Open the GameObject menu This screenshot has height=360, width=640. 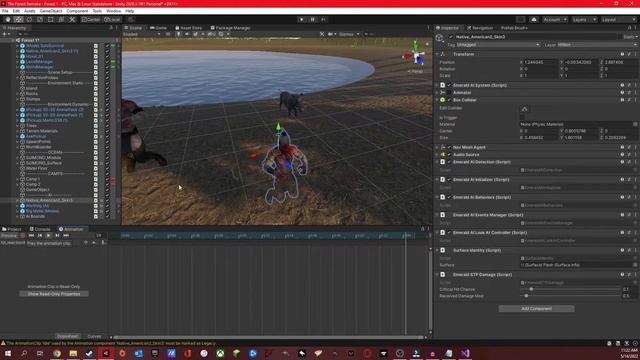click(x=51, y=11)
